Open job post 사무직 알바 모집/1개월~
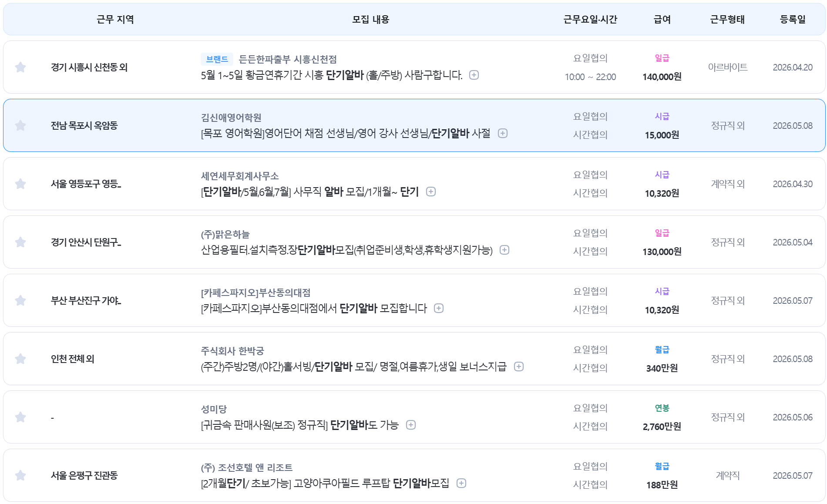Screen dimensions: 827x504 pos(309,192)
